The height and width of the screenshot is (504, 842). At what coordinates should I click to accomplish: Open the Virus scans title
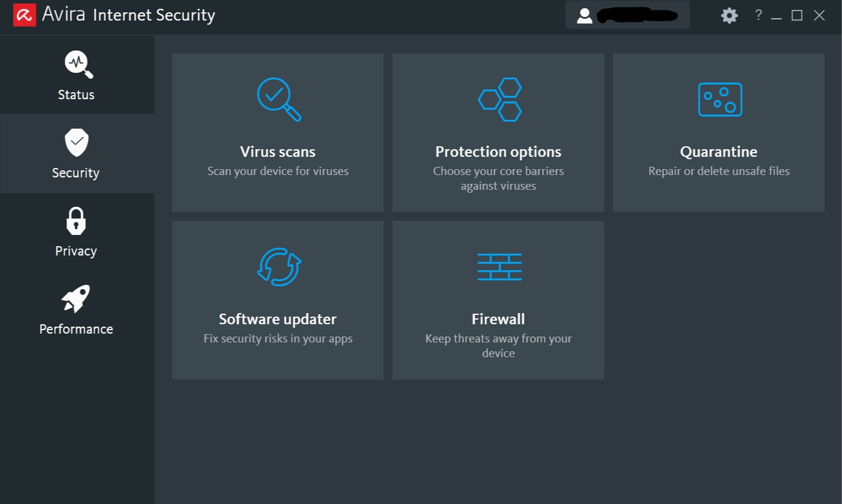point(278,152)
